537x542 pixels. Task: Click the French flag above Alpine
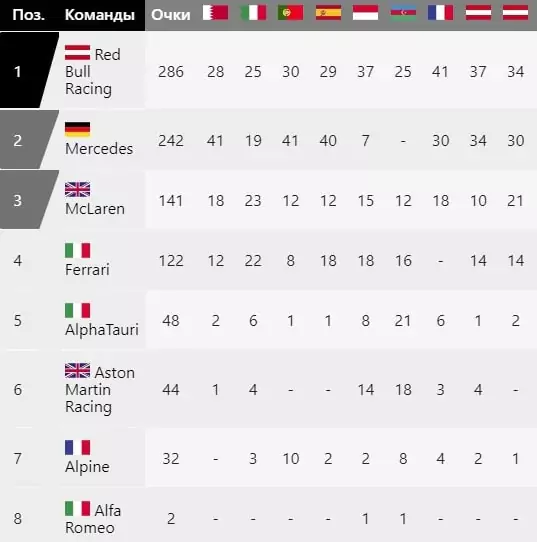(77, 447)
